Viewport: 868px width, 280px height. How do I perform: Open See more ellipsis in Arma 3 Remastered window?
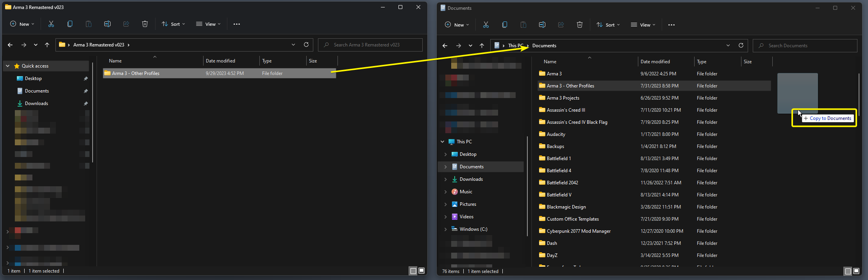(x=237, y=24)
